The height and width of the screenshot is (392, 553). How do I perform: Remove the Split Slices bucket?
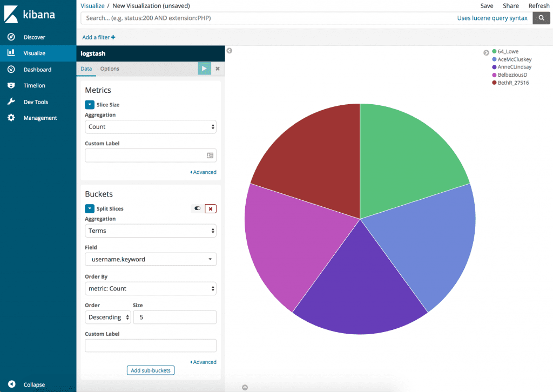(211, 208)
